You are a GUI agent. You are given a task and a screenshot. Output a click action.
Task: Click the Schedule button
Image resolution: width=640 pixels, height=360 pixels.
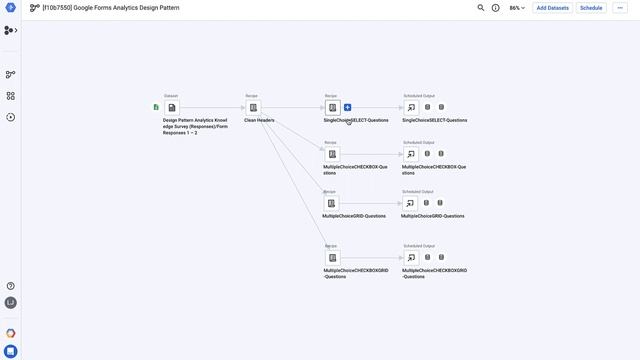[x=591, y=8]
